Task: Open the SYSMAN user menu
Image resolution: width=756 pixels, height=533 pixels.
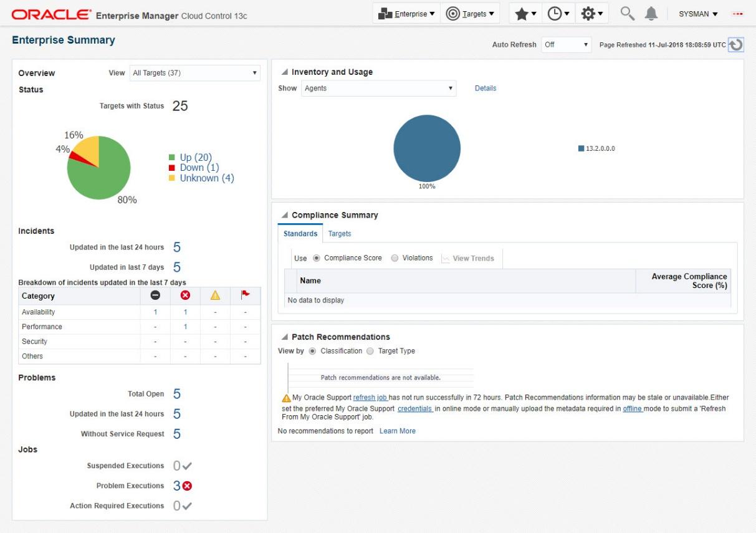Action: tap(698, 14)
